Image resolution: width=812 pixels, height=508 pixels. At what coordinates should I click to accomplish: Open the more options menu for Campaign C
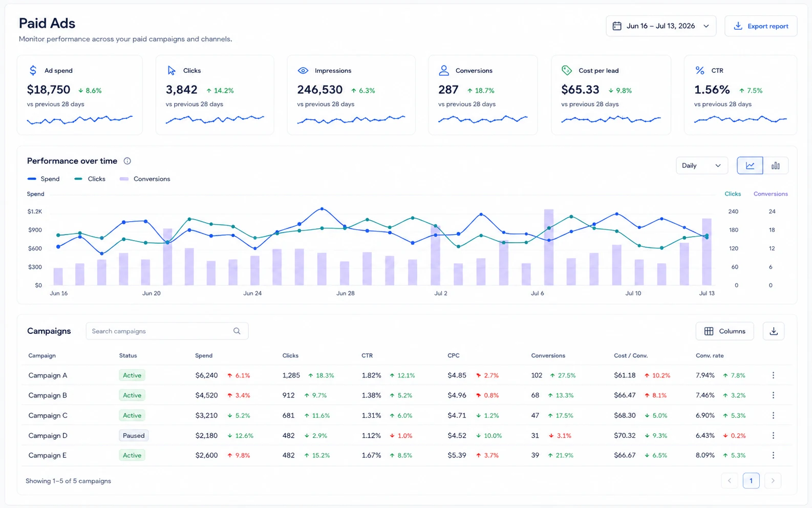pos(773,415)
